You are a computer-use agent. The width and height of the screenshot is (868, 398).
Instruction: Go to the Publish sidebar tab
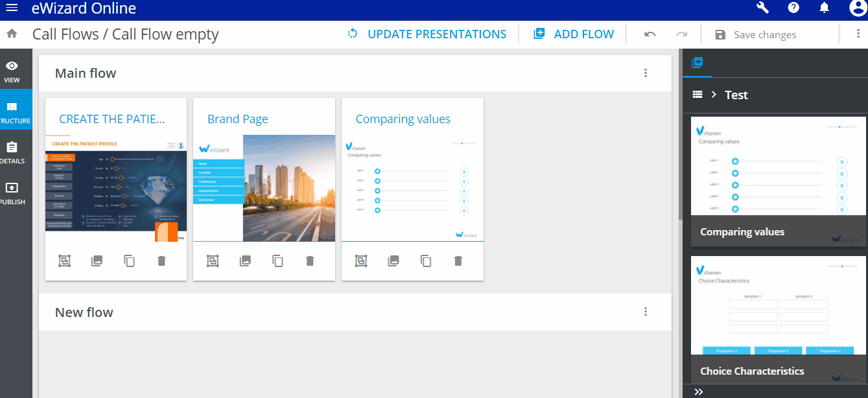pos(12,193)
